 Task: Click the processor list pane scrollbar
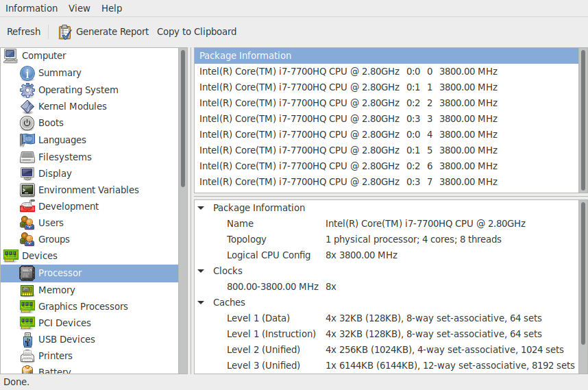(x=583, y=119)
